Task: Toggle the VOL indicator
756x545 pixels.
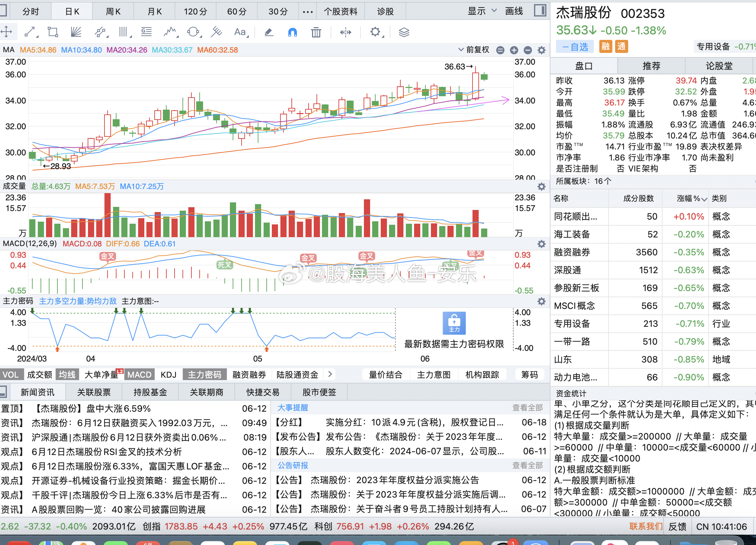Action: [x=11, y=375]
